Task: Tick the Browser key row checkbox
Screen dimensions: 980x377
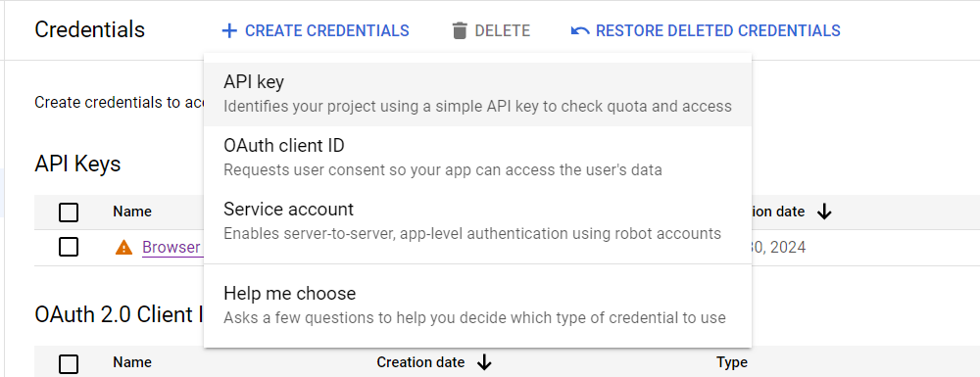Action: point(69,247)
